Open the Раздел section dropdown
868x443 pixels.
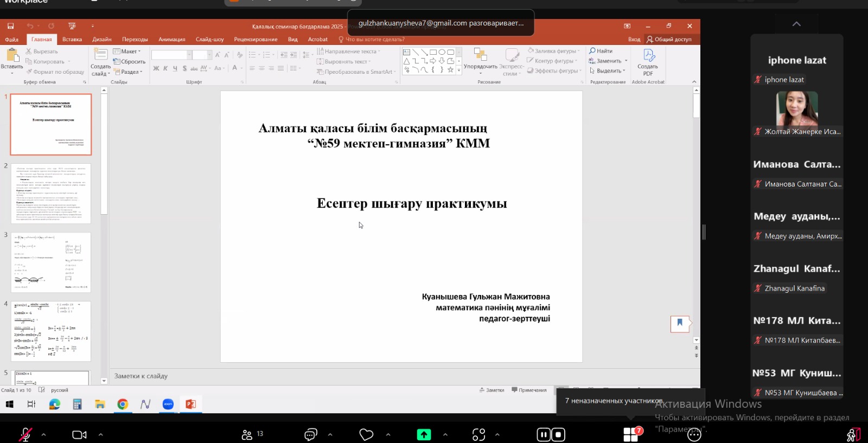point(129,72)
